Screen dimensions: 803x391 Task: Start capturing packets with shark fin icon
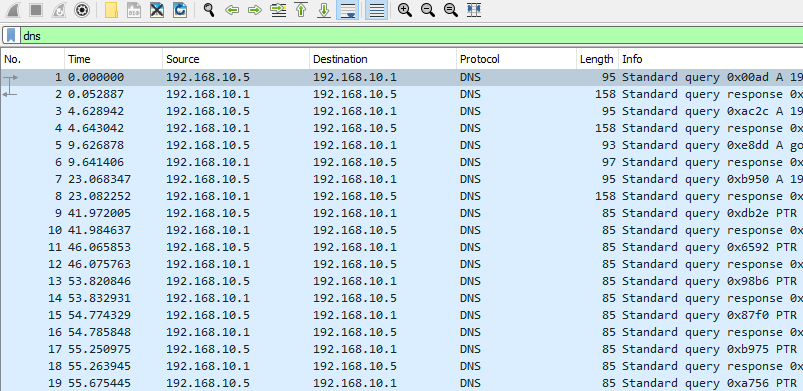click(12, 10)
